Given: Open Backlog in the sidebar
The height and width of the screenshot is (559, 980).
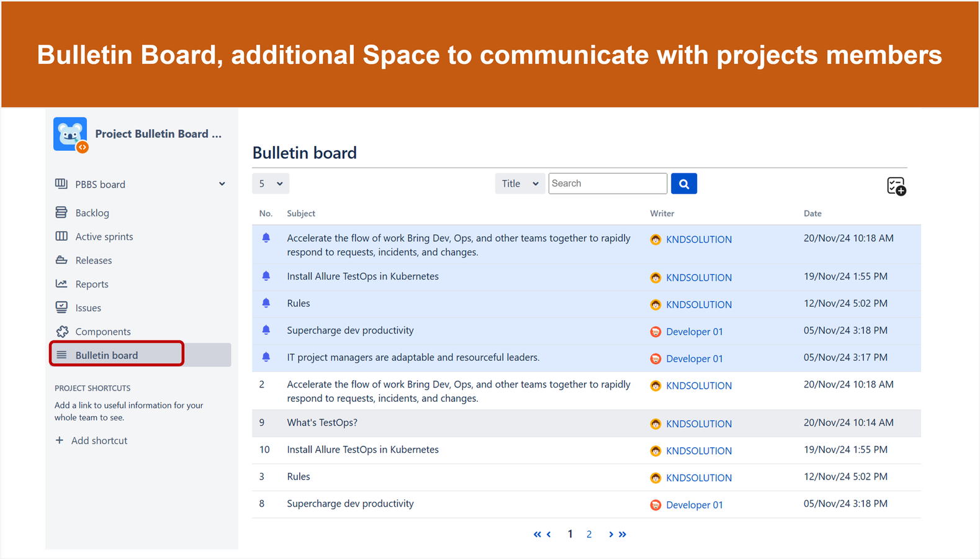Looking at the screenshot, I should pyautogui.click(x=92, y=213).
